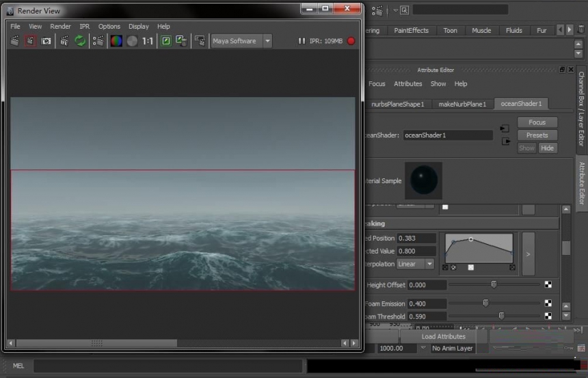Click the keep image green icon
The image size is (588, 378).
click(165, 41)
